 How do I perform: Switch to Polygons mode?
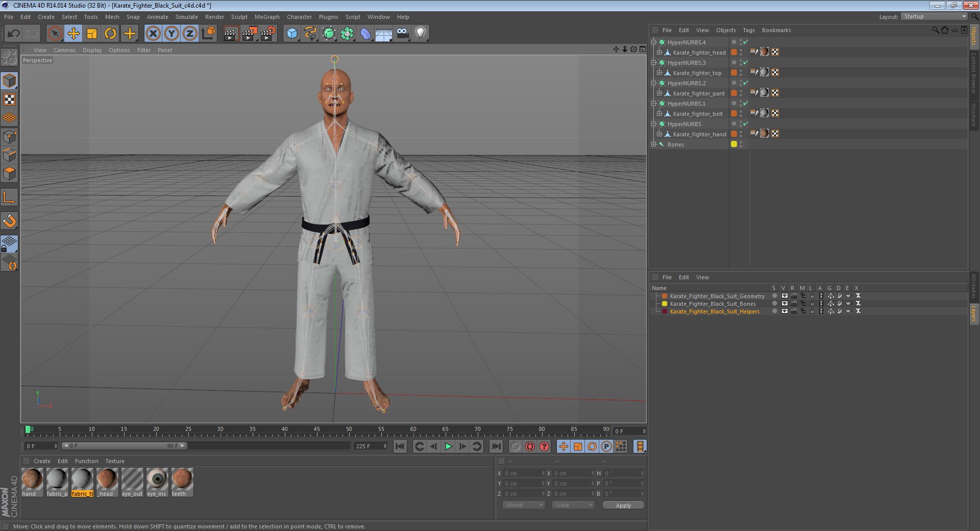9,173
